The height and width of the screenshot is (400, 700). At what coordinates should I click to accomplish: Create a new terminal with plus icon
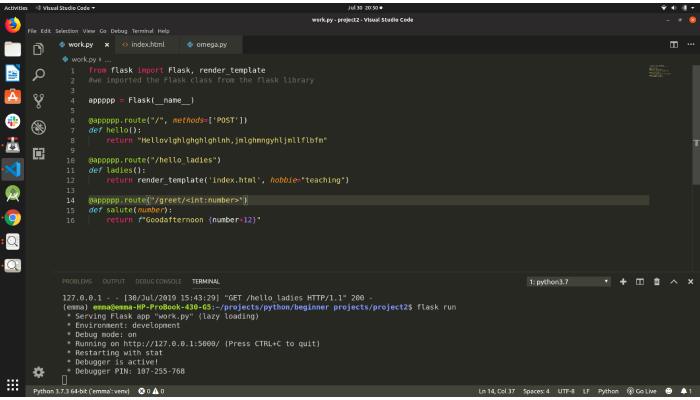click(623, 282)
